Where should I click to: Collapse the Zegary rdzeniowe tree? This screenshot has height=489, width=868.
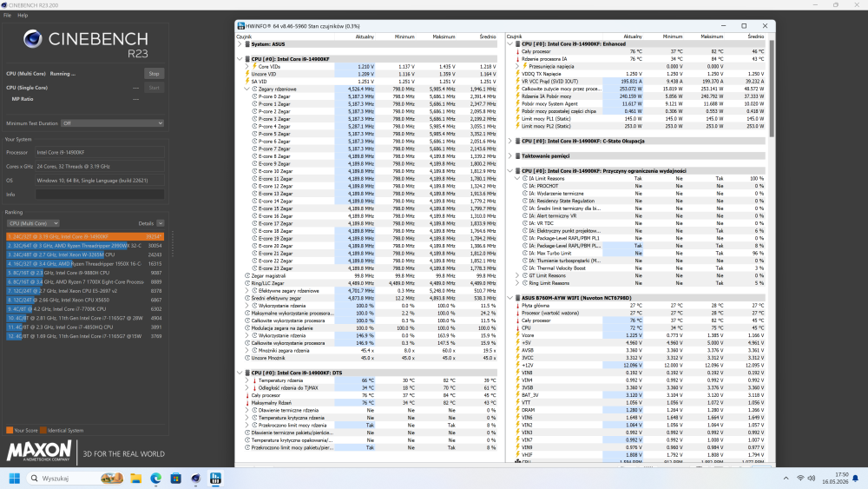point(247,89)
